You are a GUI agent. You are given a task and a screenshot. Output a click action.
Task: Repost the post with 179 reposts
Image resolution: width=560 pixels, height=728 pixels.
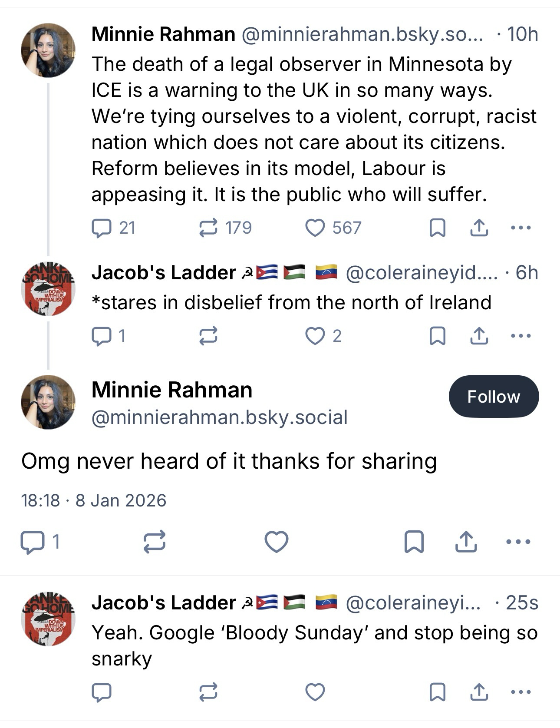208,228
